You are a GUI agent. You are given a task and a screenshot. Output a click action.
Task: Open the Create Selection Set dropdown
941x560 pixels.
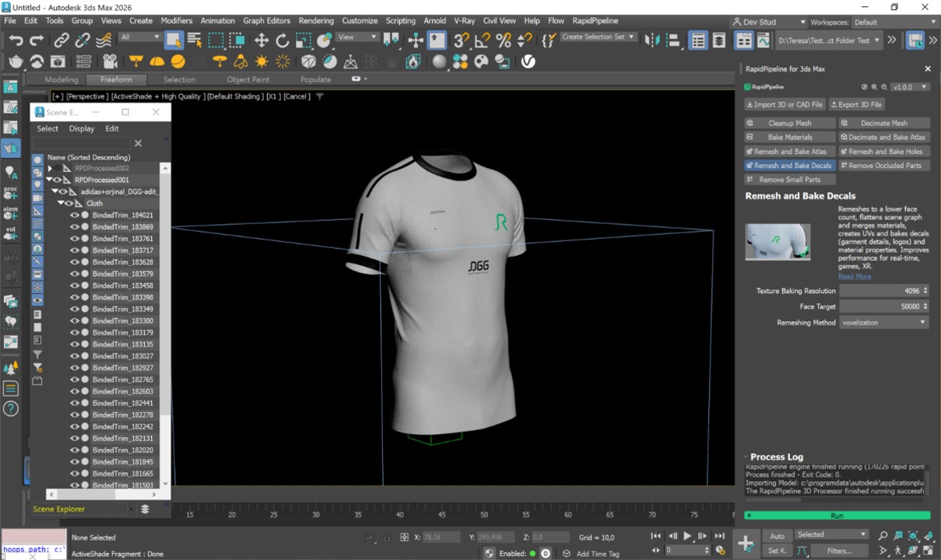(x=598, y=37)
